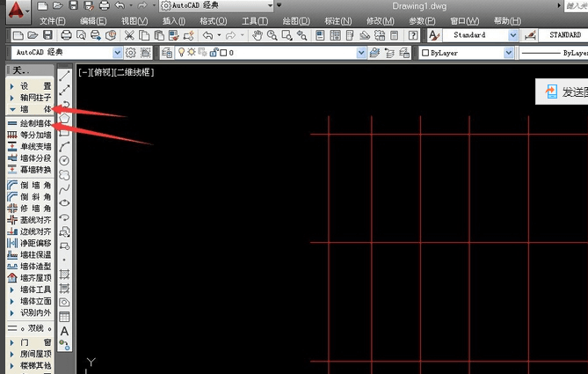This screenshot has width=588, height=374.
Task: Click the Paste clipboard icon
Action: point(159,36)
